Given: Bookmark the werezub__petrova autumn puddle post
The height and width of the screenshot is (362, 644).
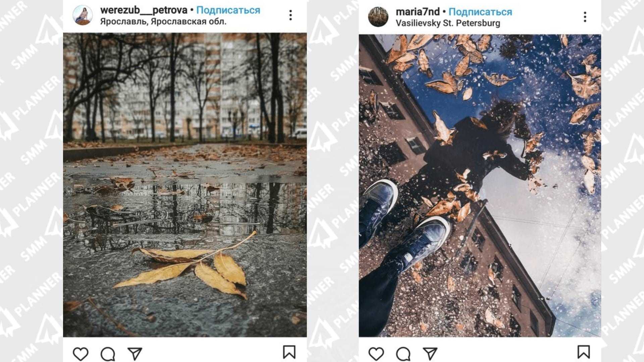Looking at the screenshot, I should click(x=289, y=352).
